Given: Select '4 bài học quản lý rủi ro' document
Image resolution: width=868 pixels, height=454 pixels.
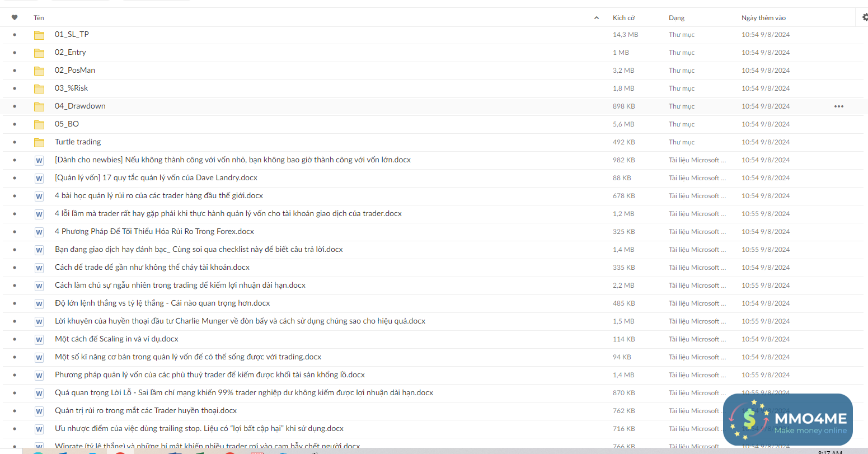Looking at the screenshot, I should point(159,195).
